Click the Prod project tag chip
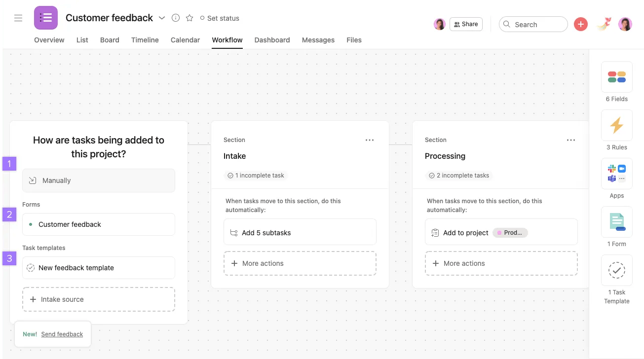Image resolution: width=644 pixels, height=359 pixels. 510,232
